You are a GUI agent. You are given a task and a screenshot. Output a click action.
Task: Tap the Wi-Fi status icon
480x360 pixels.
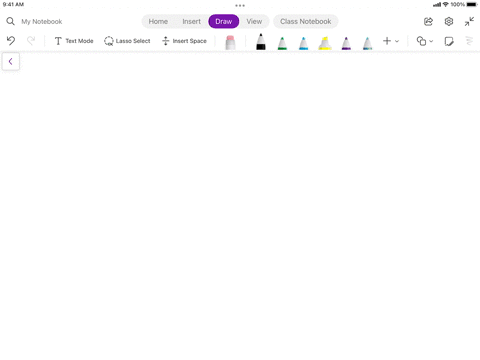pyautogui.click(x=445, y=4)
